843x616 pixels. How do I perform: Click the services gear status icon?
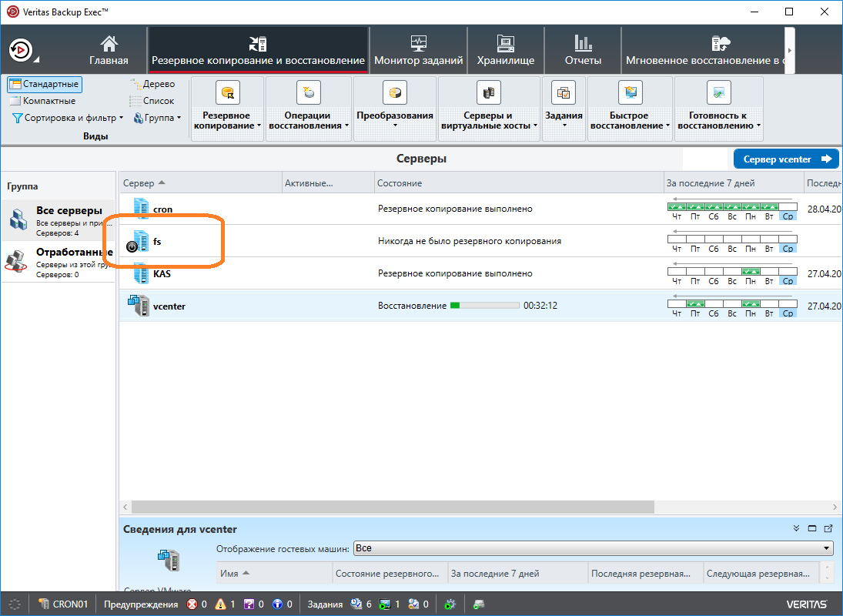coord(450,604)
